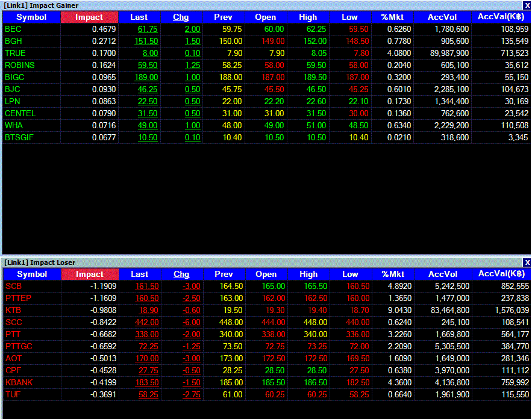This screenshot has height=419, width=532.
Task: Click Impact Gainer panel title bar
Action: pyautogui.click(x=261, y=5)
